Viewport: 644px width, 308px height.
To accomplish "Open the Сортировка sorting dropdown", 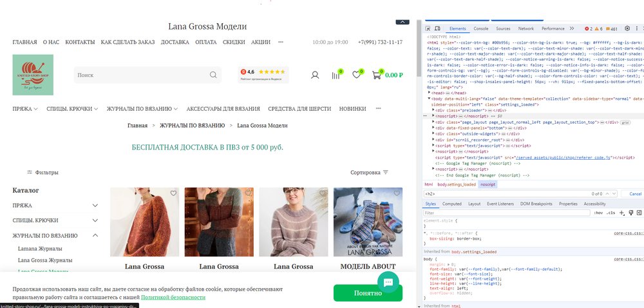I will (x=369, y=173).
